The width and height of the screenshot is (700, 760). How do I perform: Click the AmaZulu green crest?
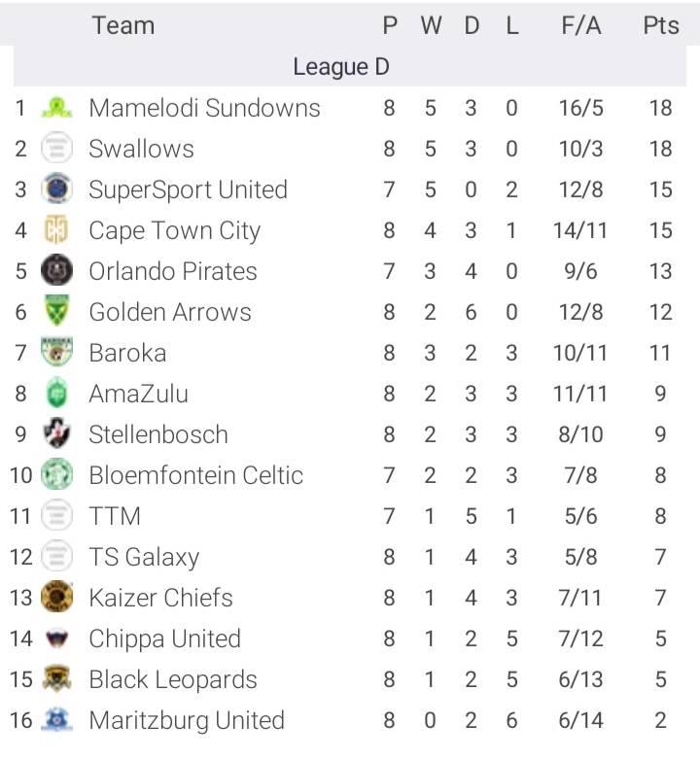(x=56, y=393)
